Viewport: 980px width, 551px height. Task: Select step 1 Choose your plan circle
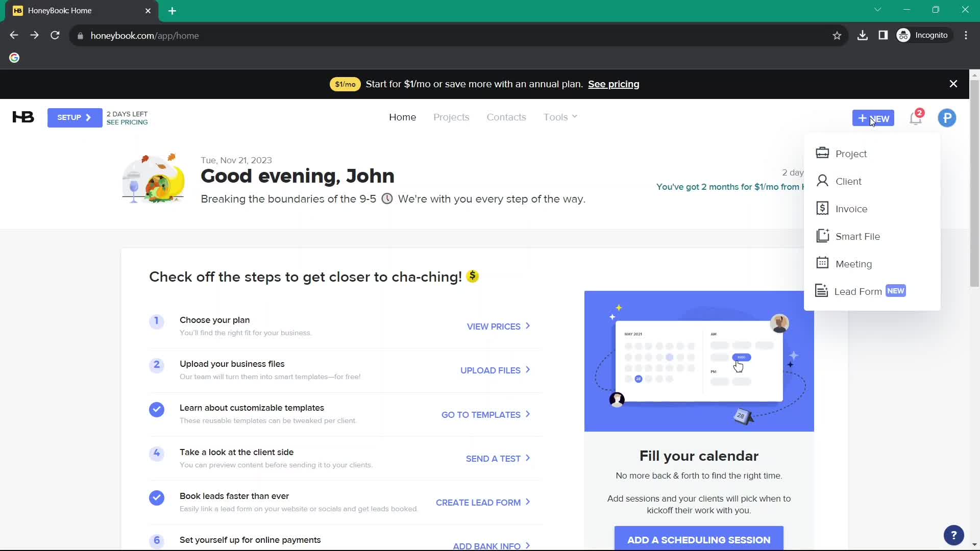pyautogui.click(x=157, y=321)
